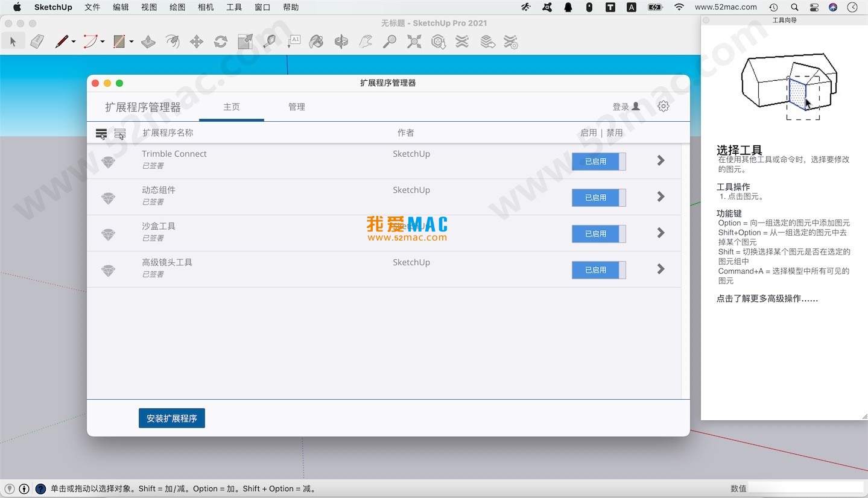Switch to the 主页 tab
Screen dimensions: 868x498
coord(232,107)
